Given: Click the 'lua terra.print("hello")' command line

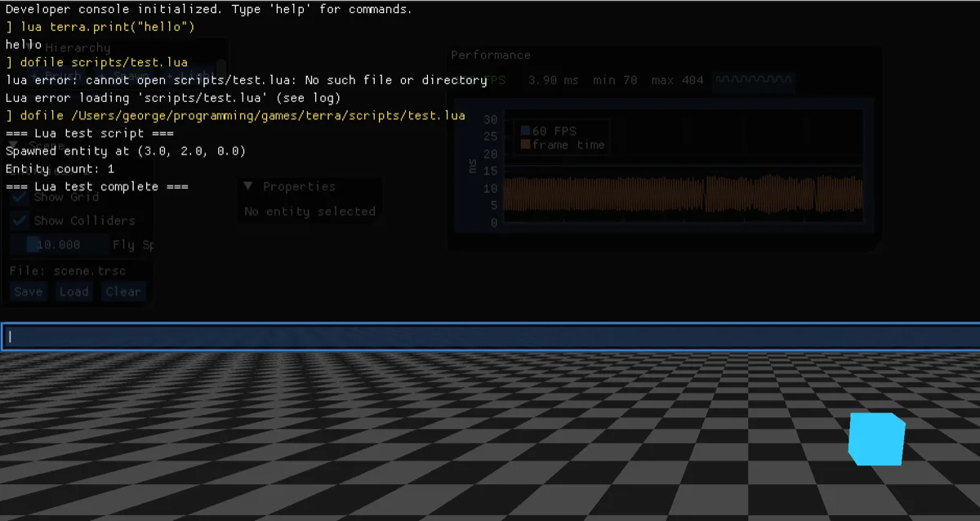Looking at the screenshot, I should click(x=100, y=27).
